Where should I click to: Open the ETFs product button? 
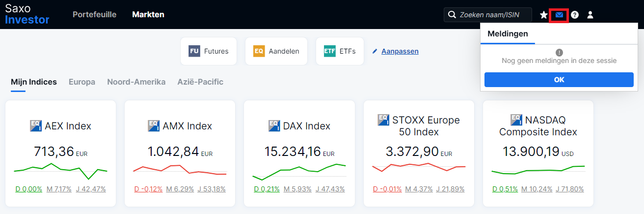(x=340, y=51)
